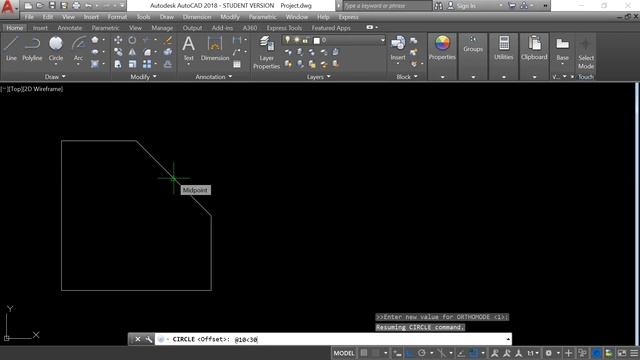640x360 pixels.
Task: Expand the command line history arrow
Action: pos(508,339)
